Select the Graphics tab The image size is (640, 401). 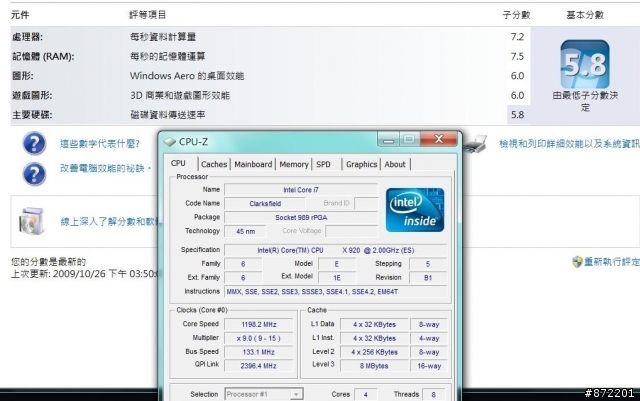(362, 164)
